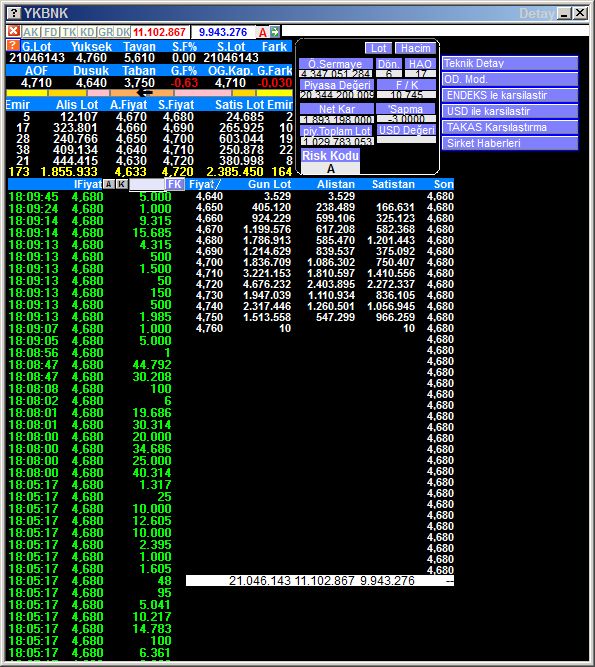
Task: Click the price range bar with black arrow
Action: (149, 93)
